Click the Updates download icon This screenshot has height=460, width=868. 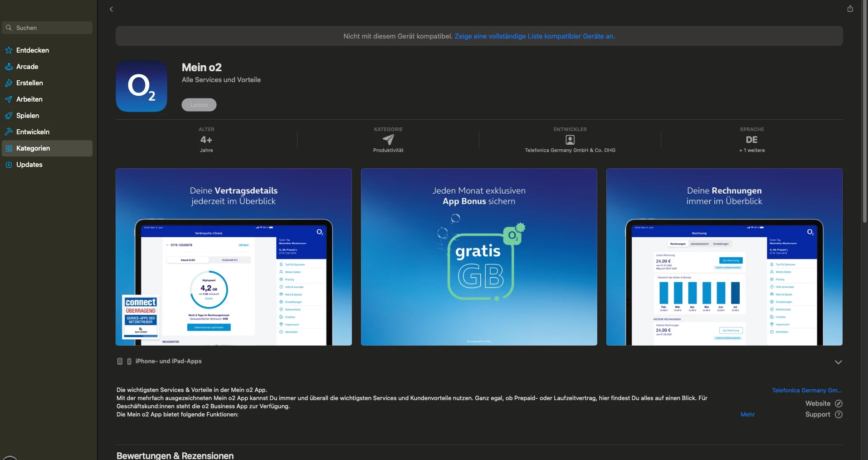point(9,165)
